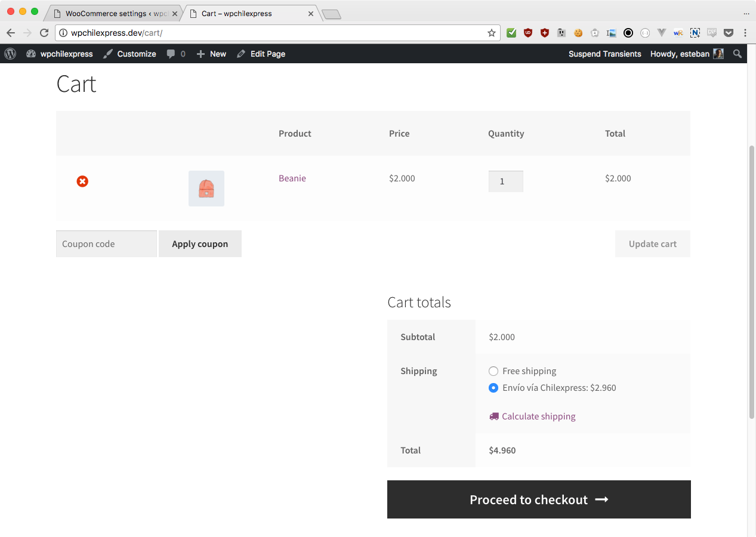Click the $4.960 total amount
Screen dimensions: 756x537
point(502,450)
